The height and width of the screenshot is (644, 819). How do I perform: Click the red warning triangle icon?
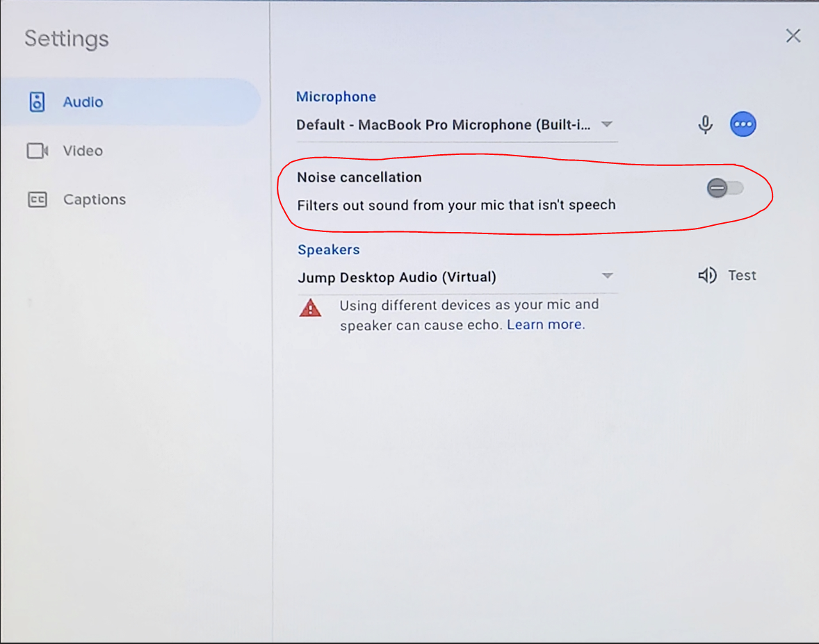pos(310,308)
